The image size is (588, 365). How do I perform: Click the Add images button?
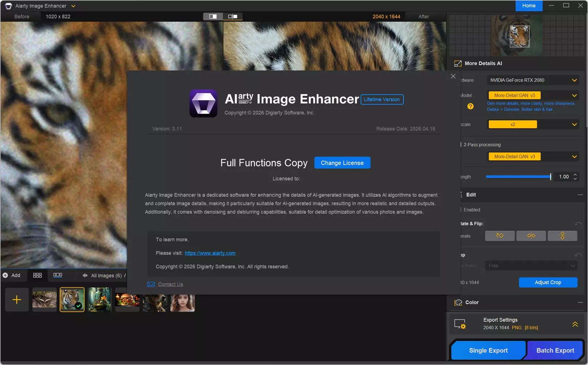(11, 276)
